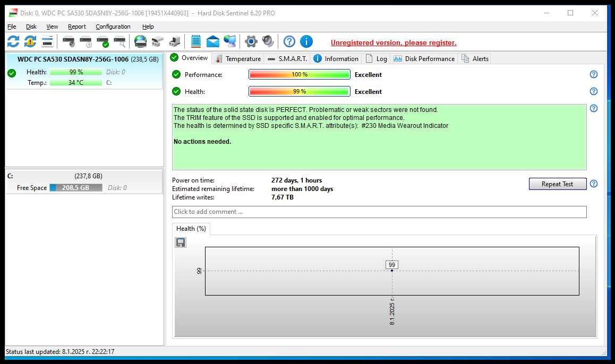Viewport: 615px width, 364px height.
Task: Click the 99 % health bar in disk list
Action: [76, 72]
